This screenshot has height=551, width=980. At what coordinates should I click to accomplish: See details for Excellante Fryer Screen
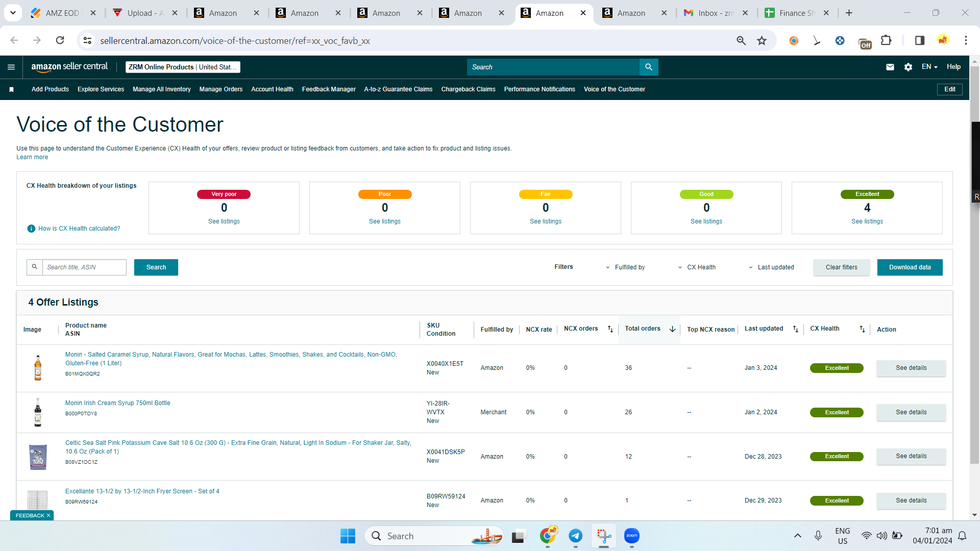tap(911, 500)
